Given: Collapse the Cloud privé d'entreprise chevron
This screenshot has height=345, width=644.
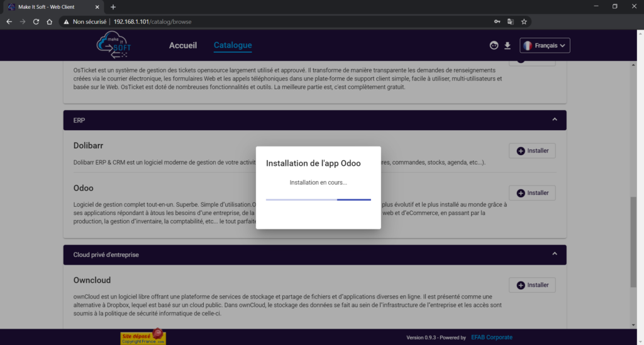Looking at the screenshot, I should pyautogui.click(x=555, y=254).
